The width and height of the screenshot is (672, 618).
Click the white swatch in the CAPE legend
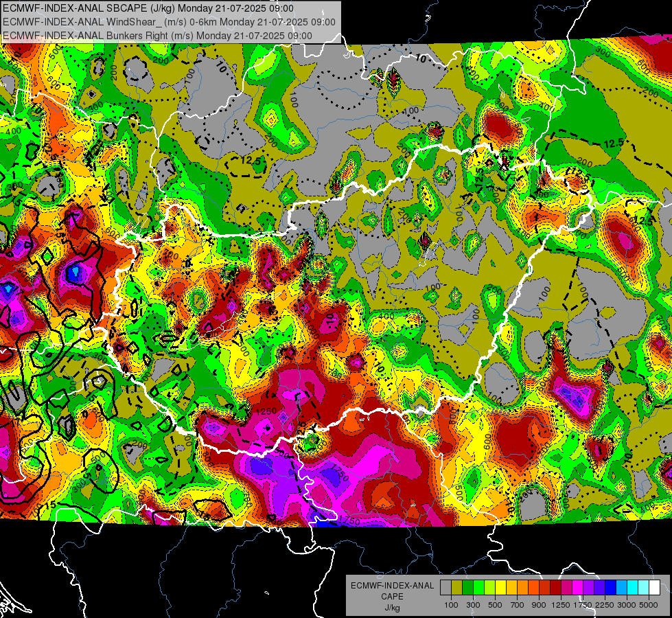click(x=654, y=587)
